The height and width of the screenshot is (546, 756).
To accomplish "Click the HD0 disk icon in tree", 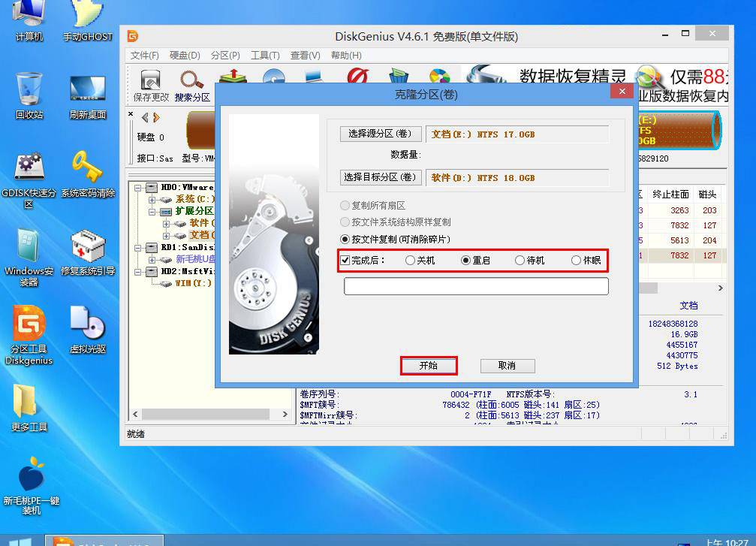I will (x=152, y=187).
